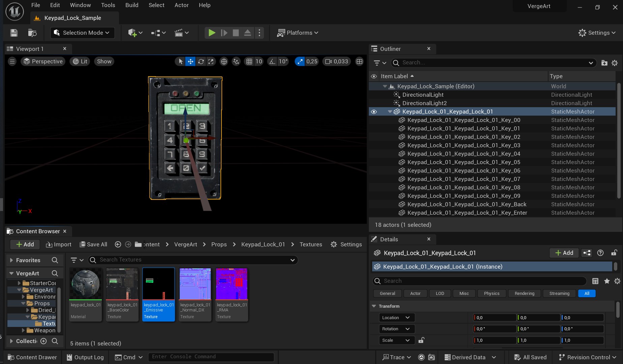The height and width of the screenshot is (364, 623).
Task: Save the current level with disk icon
Action: click(14, 33)
